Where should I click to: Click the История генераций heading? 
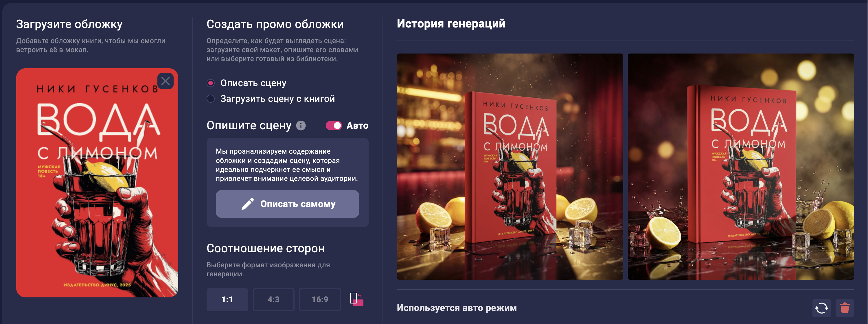point(451,23)
